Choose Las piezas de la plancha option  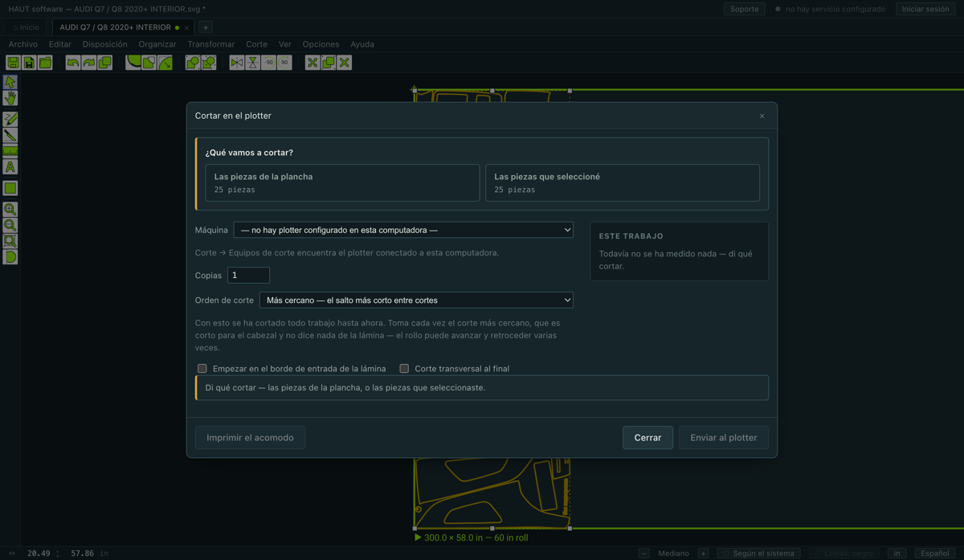tap(342, 183)
